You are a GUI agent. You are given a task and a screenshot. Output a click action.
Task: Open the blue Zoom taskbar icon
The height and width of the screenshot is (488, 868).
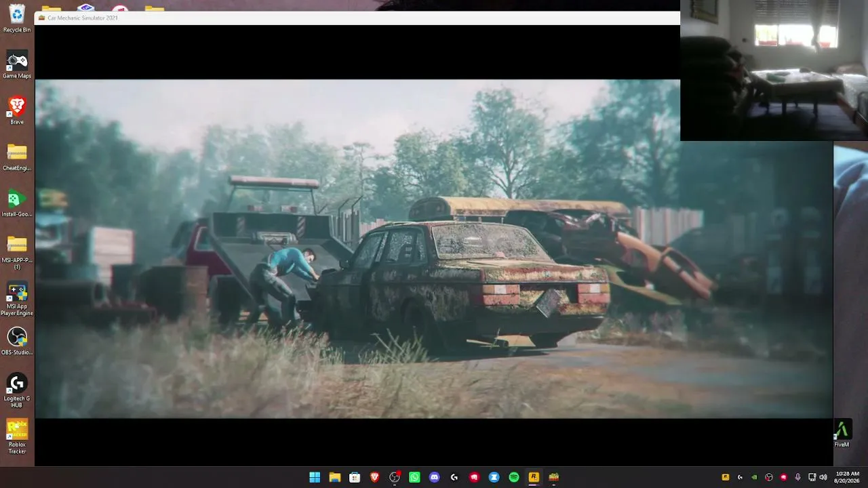click(x=494, y=477)
